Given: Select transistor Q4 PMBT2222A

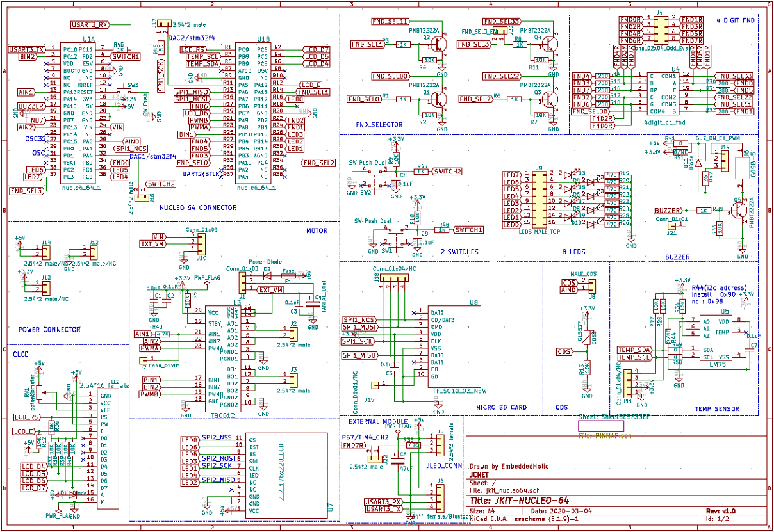Looking at the screenshot, I should click(x=549, y=44).
